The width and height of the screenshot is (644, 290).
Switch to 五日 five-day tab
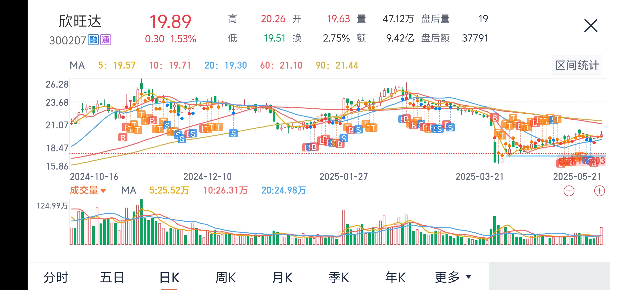point(112,277)
